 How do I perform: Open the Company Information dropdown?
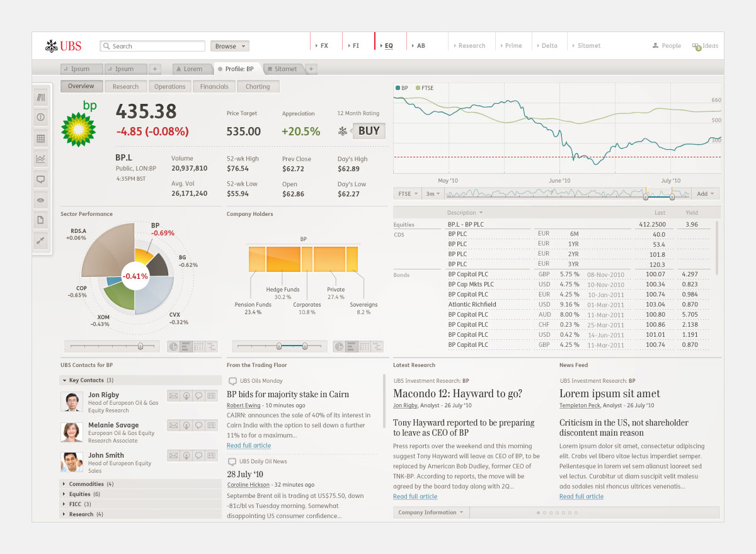click(x=431, y=512)
